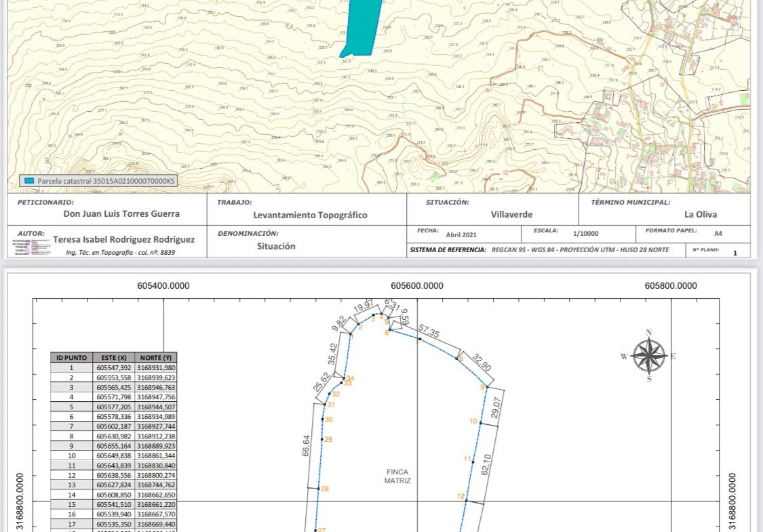This screenshot has height=532, width=763.
Task: Click the 1/10000 scale value
Action: coord(585,233)
